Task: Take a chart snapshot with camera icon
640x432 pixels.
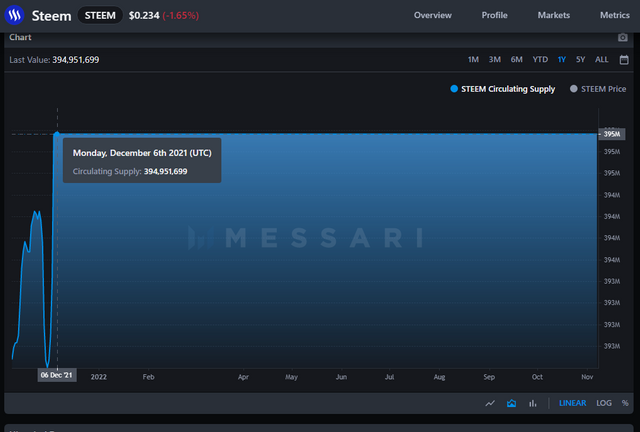Action: click(x=622, y=38)
